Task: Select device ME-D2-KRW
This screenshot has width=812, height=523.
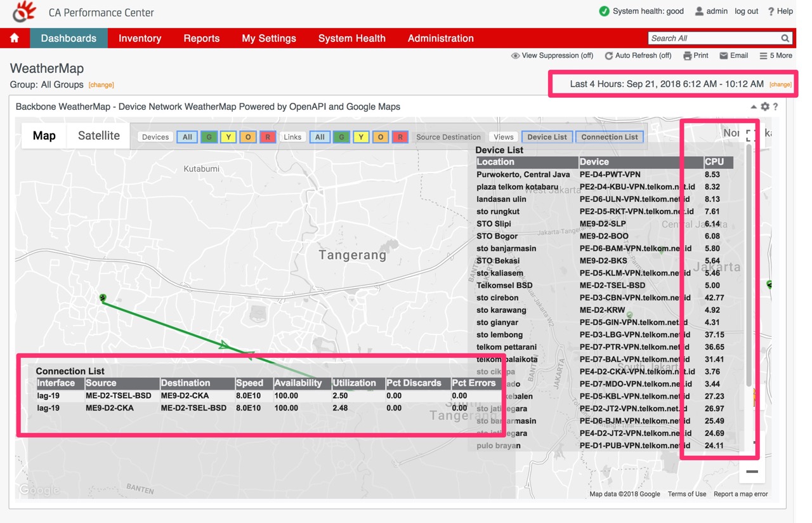Action: (x=602, y=310)
